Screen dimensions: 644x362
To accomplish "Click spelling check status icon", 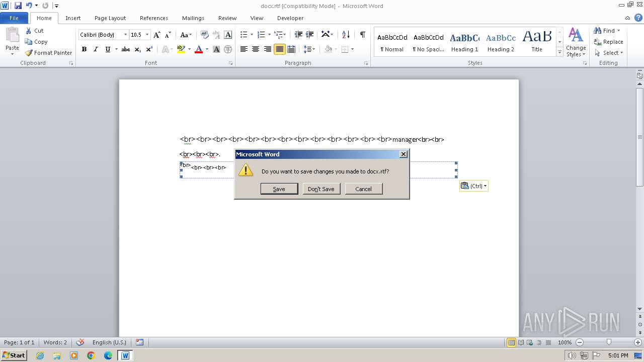I will (80, 342).
